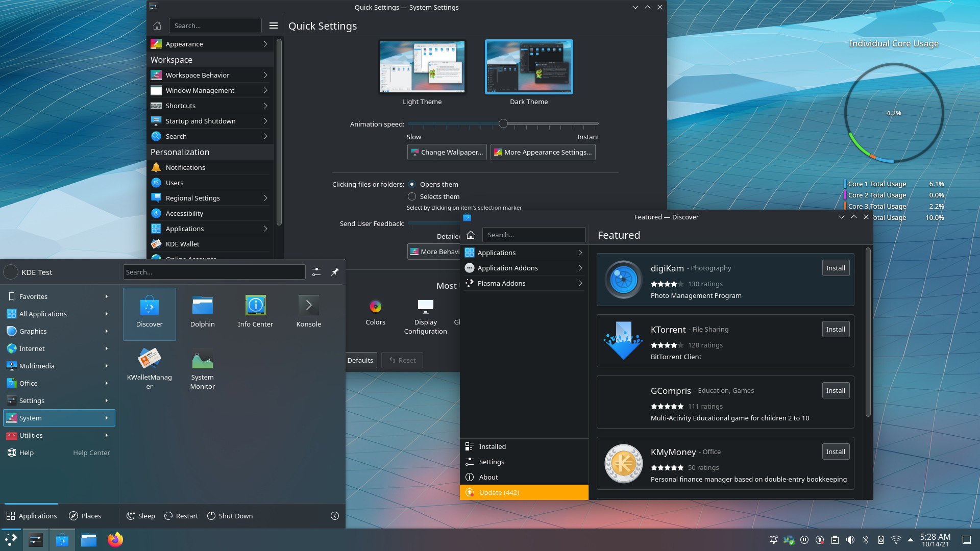Open Multimedia category in launcher
Viewport: 980px width, 551px height.
pos(59,366)
